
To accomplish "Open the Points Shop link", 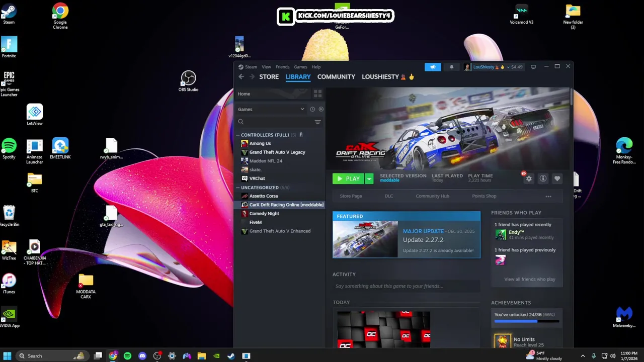I will (x=484, y=196).
